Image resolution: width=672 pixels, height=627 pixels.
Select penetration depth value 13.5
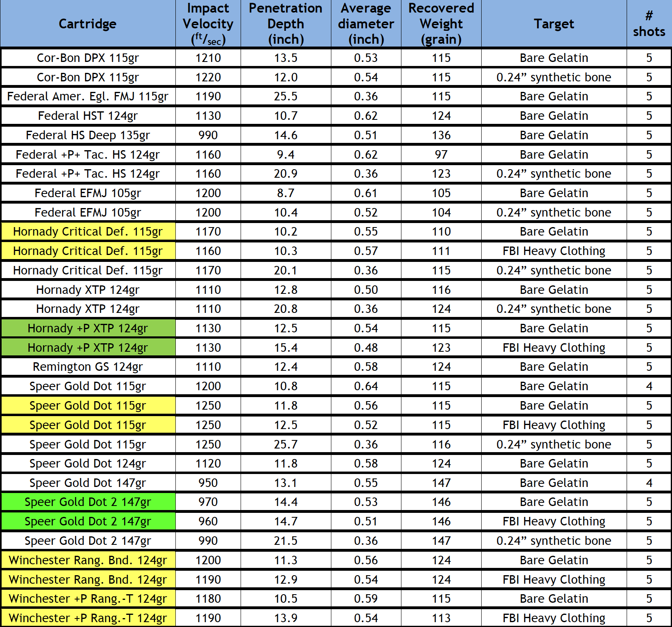click(x=286, y=58)
